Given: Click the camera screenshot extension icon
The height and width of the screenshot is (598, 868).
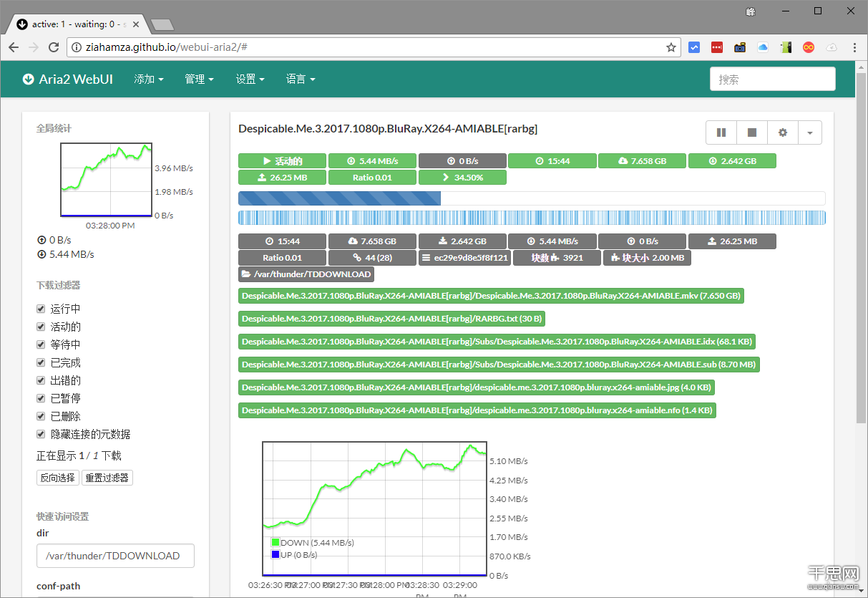Looking at the screenshot, I should [739, 47].
